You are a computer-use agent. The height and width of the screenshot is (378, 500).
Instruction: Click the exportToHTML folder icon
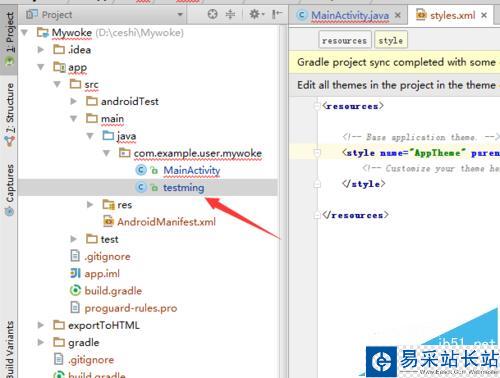coord(59,325)
